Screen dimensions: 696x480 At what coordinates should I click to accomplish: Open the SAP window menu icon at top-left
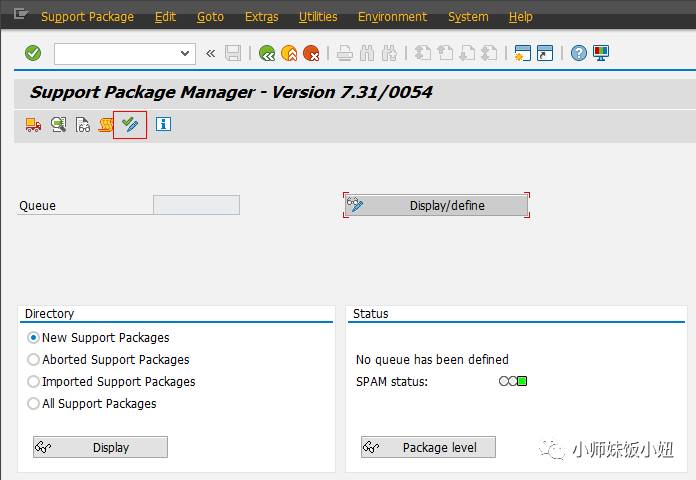[x=20, y=15]
